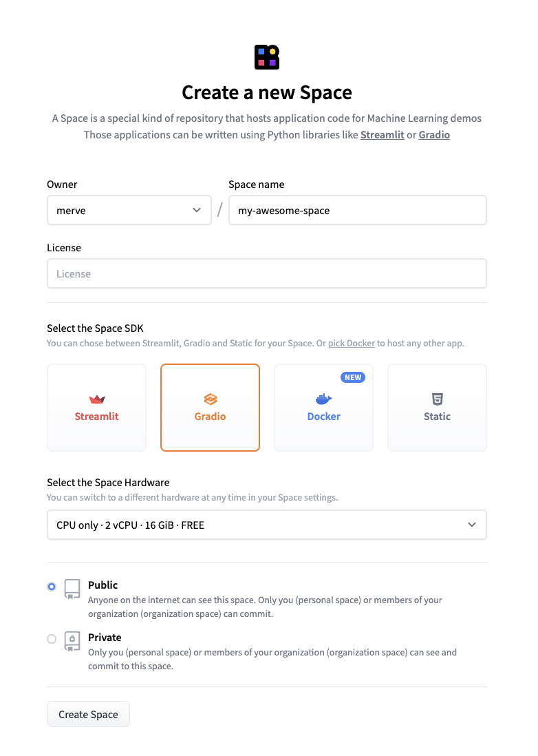Click the NEW badge on Docker

353,377
